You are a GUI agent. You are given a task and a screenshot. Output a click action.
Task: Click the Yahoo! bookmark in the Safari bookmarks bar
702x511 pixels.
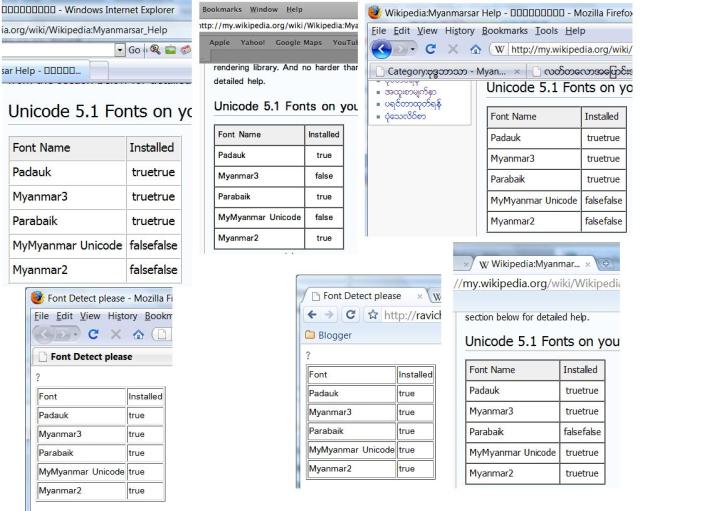[x=253, y=43]
